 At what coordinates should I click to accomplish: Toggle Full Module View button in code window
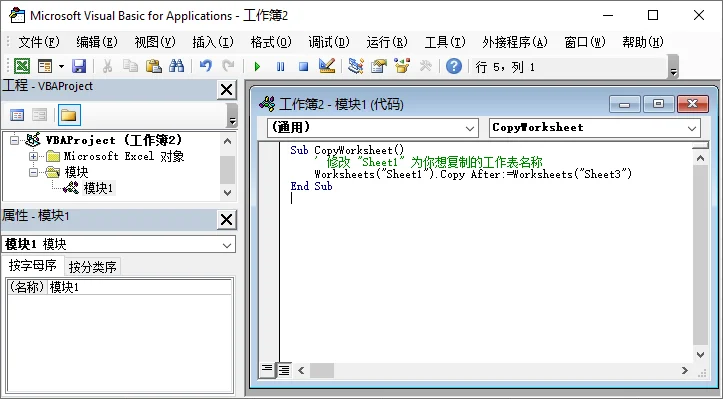point(284,370)
